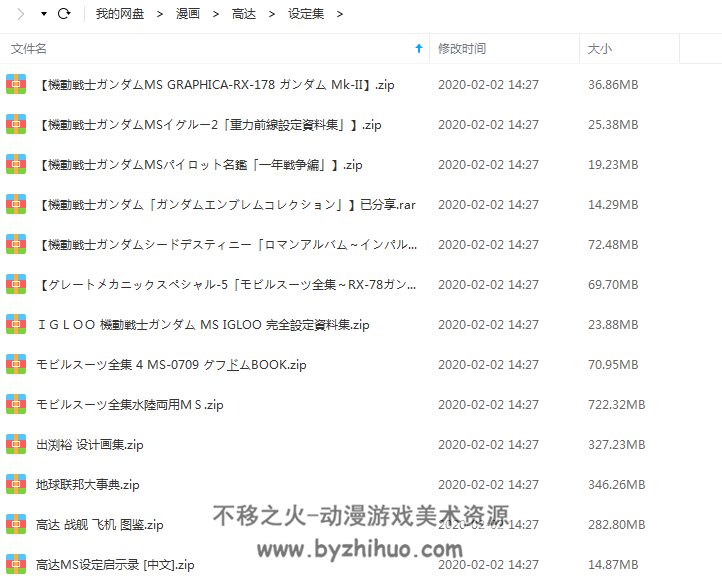Click archive icon of IGLOO 完全設定資料集.zip

point(16,325)
